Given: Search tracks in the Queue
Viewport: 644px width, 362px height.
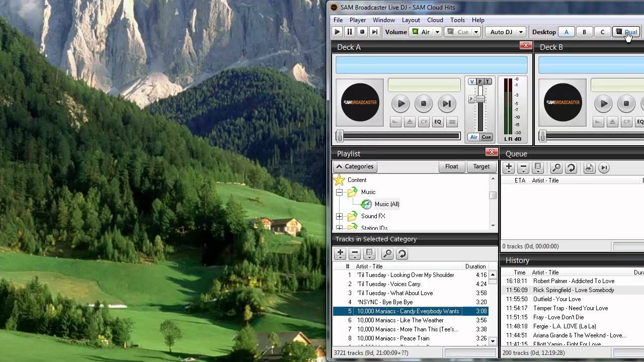Looking at the screenshot, I should pyautogui.click(x=556, y=167).
